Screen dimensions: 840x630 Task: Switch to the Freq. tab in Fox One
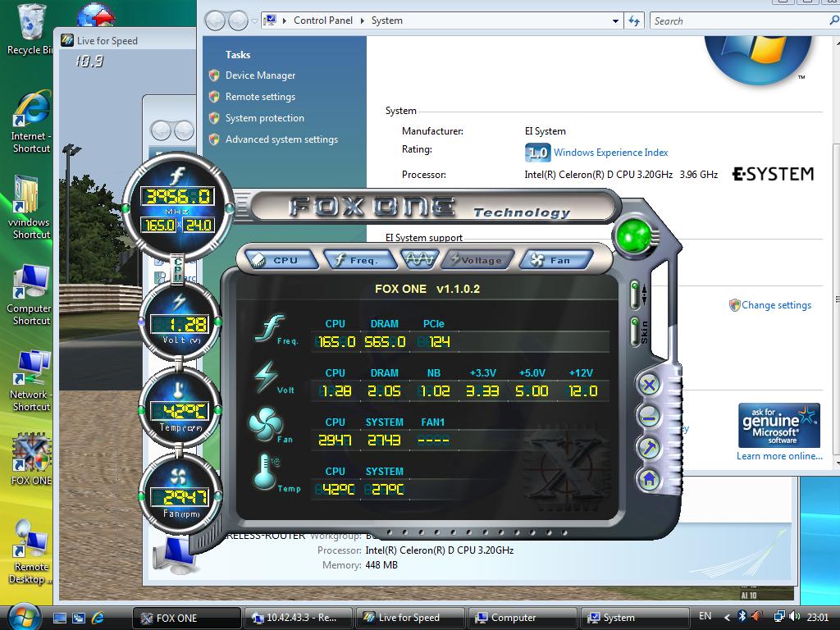point(360,260)
